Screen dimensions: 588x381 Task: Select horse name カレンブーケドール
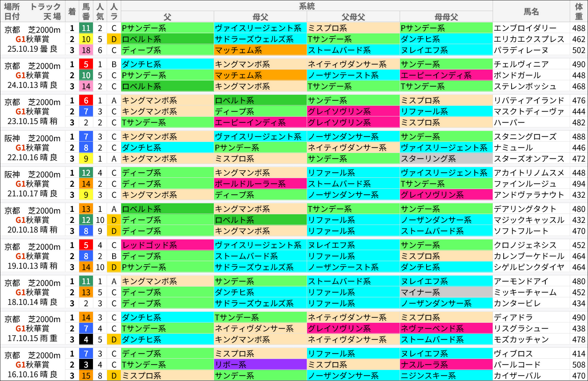tap(529, 256)
